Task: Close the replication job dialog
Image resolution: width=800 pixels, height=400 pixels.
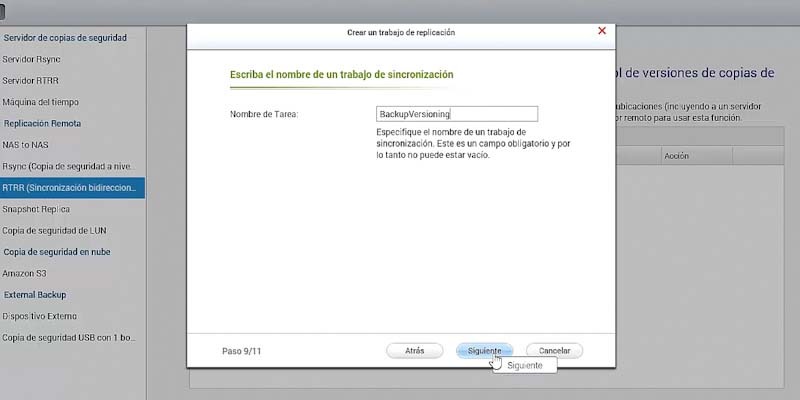Action: [602, 31]
